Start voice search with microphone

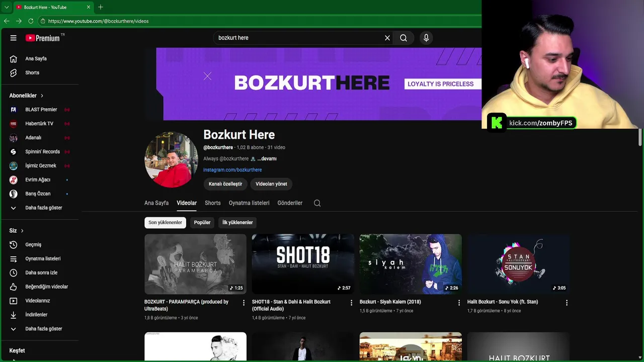tap(426, 38)
